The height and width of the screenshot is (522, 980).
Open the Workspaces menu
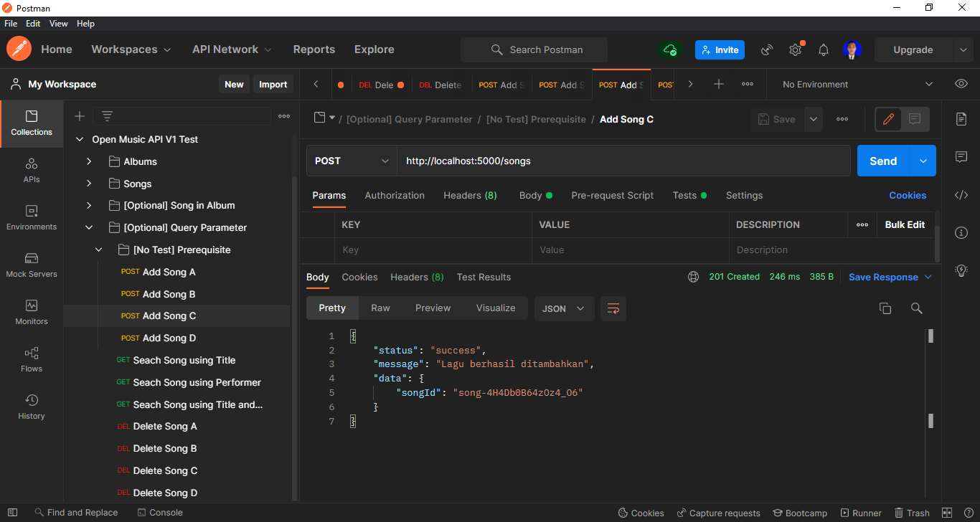[x=131, y=49]
